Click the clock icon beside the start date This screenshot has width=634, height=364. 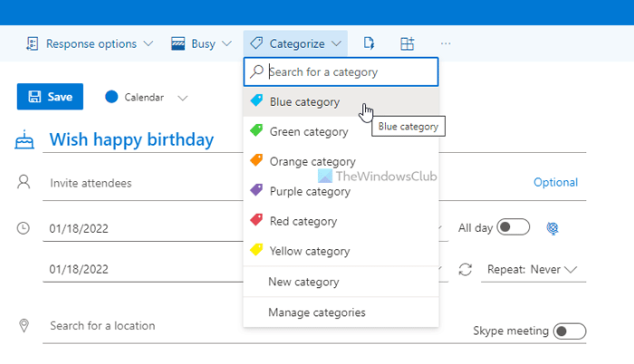pyautogui.click(x=24, y=228)
